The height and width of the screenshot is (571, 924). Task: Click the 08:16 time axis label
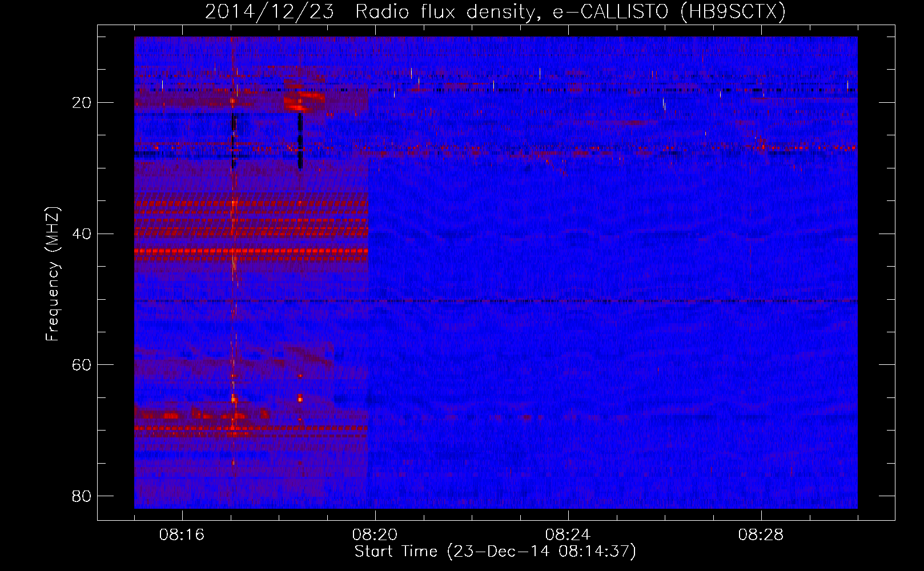pos(182,535)
